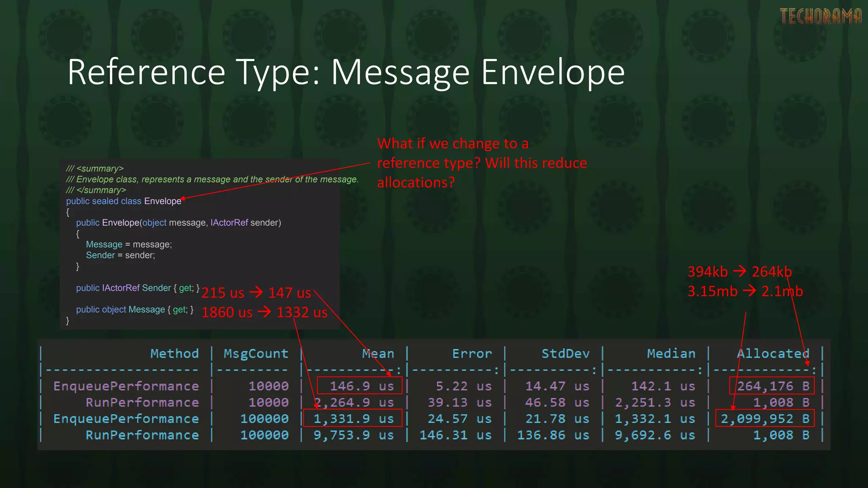Click the mean value 9,753.9 us

click(354, 435)
